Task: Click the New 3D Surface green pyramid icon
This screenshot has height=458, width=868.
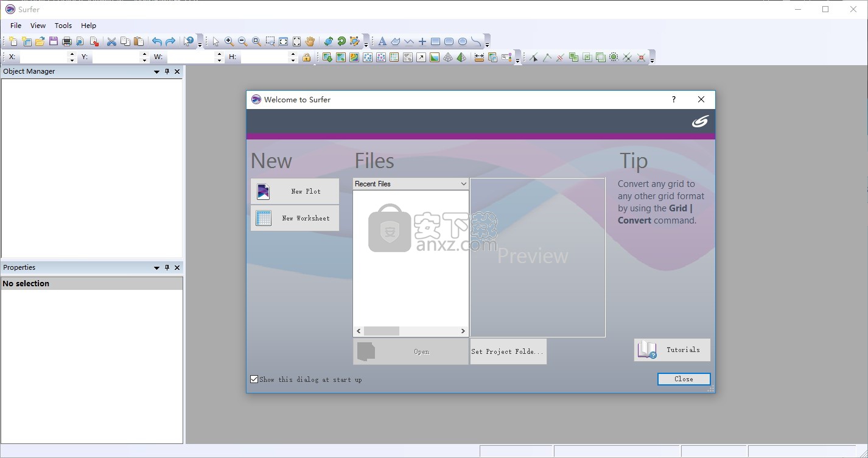Action: 461,57
